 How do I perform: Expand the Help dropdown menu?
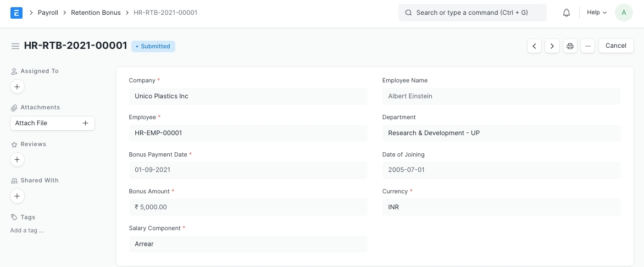[597, 13]
